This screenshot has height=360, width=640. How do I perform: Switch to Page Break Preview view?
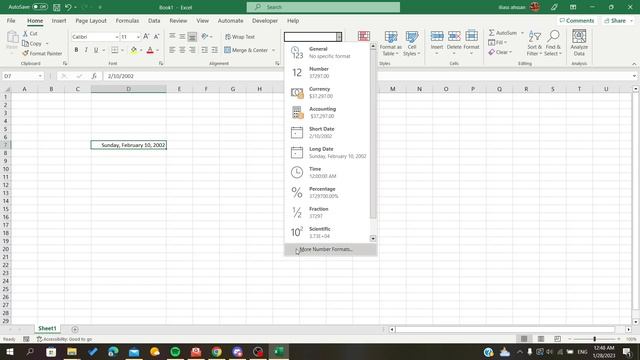pyautogui.click(x=557, y=339)
